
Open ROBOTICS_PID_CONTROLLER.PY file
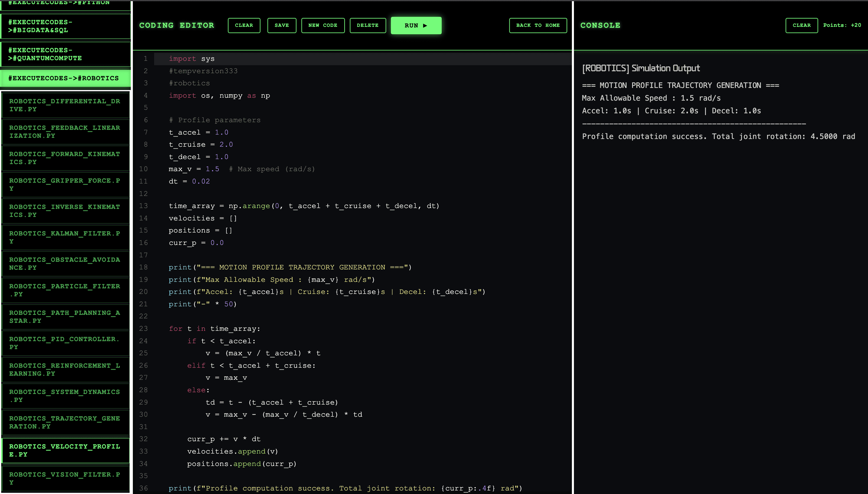coord(66,343)
